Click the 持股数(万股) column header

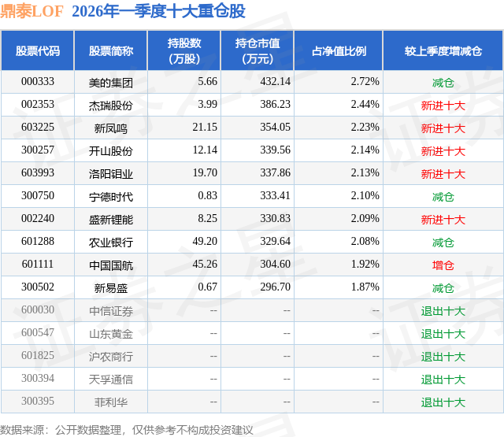click(x=184, y=50)
